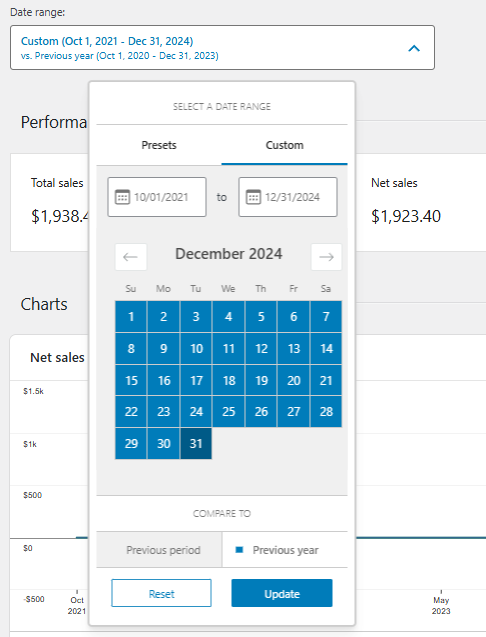The image size is (486, 637).
Task: Select December 31 in calendar
Action: pos(196,443)
